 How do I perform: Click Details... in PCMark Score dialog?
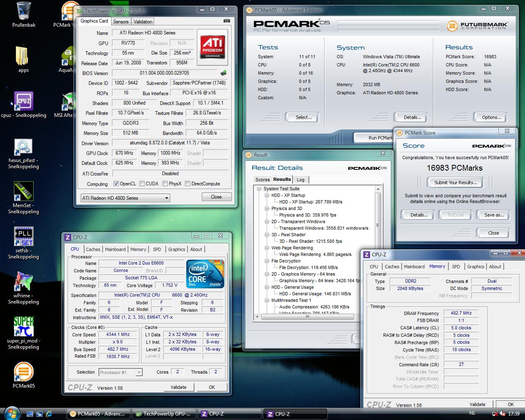click(419, 215)
